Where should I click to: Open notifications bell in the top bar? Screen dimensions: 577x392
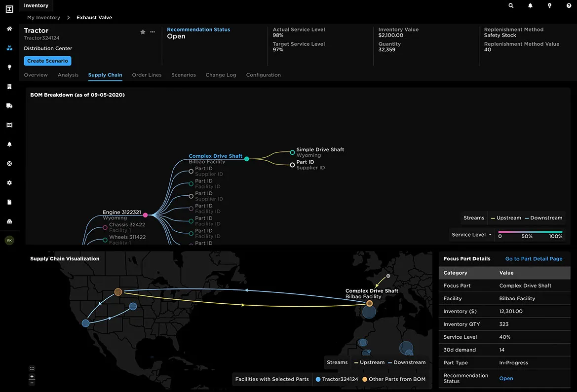531,6
